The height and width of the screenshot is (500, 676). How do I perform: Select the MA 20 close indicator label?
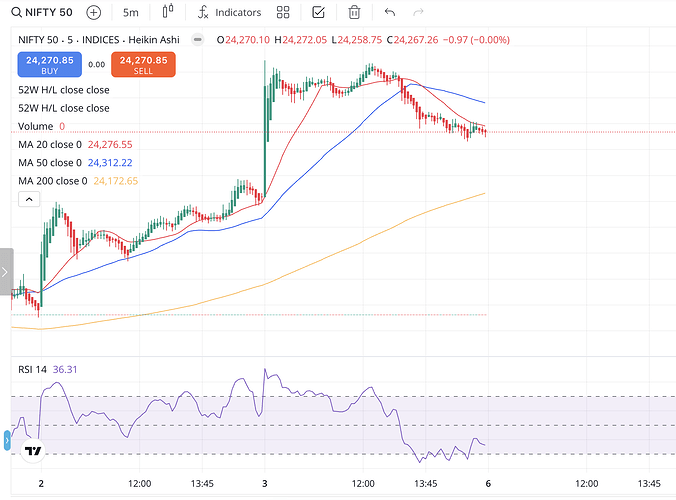[50, 145]
